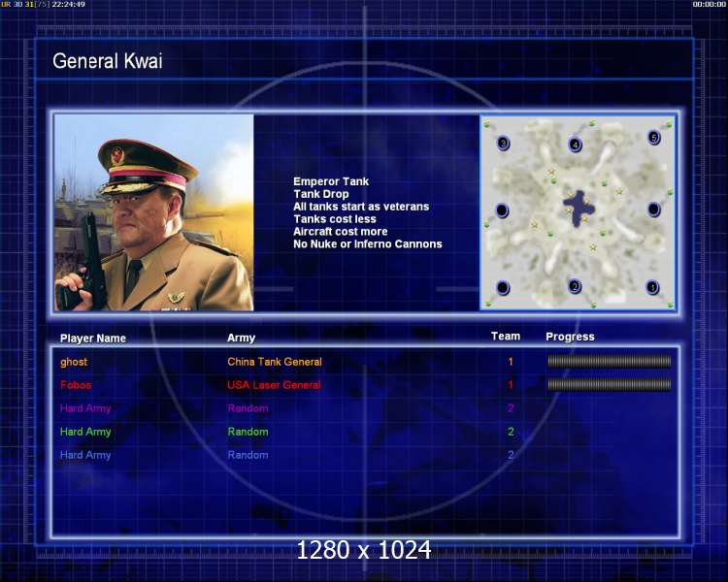Image resolution: width=728 pixels, height=582 pixels.
Task: Select start position 5 on the minimap
Action: tap(653, 138)
